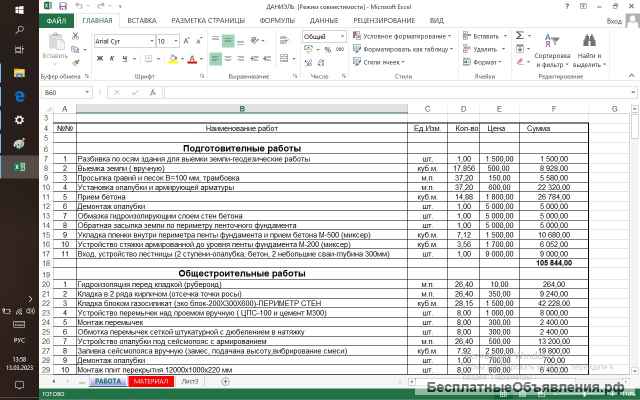
Task: Click the Save icon in quick access toolbar
Action: [64, 6]
